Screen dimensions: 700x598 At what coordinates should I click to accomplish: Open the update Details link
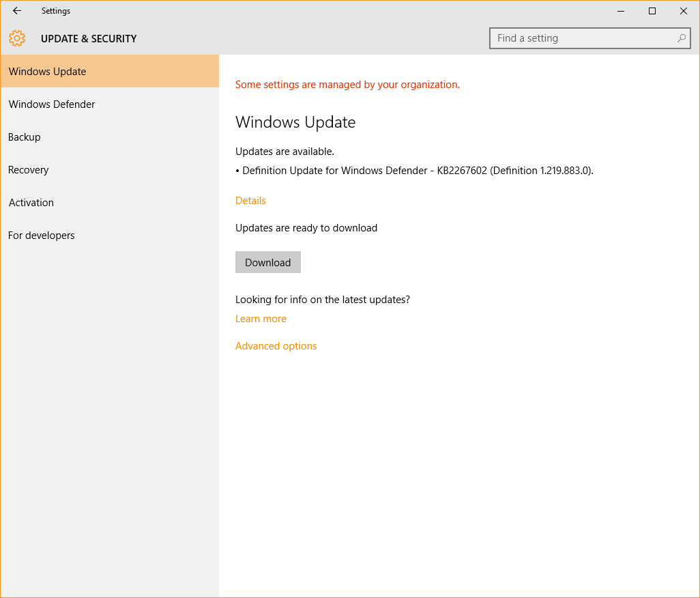(250, 201)
